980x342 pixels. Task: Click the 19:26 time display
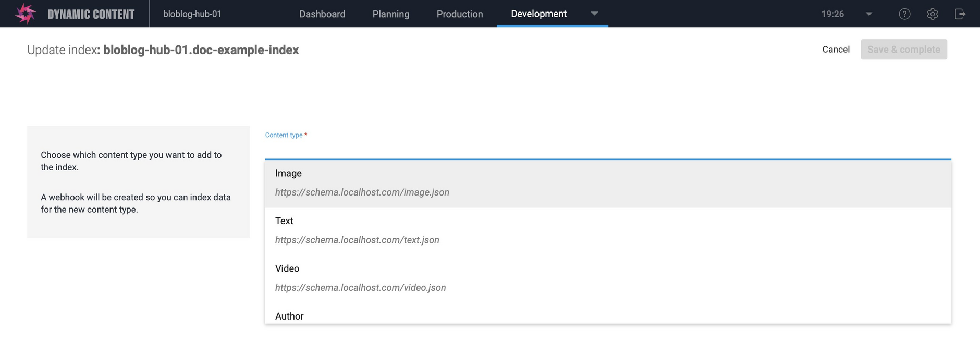(832, 14)
